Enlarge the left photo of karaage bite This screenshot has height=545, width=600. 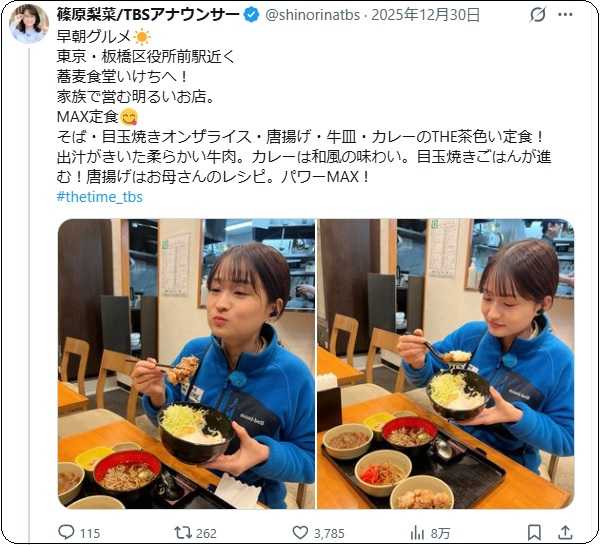tap(186, 364)
